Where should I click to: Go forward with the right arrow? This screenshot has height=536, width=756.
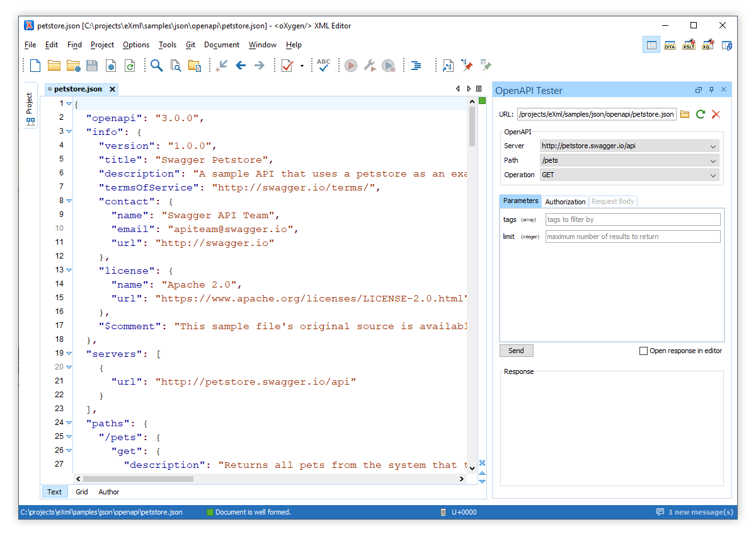pos(260,65)
